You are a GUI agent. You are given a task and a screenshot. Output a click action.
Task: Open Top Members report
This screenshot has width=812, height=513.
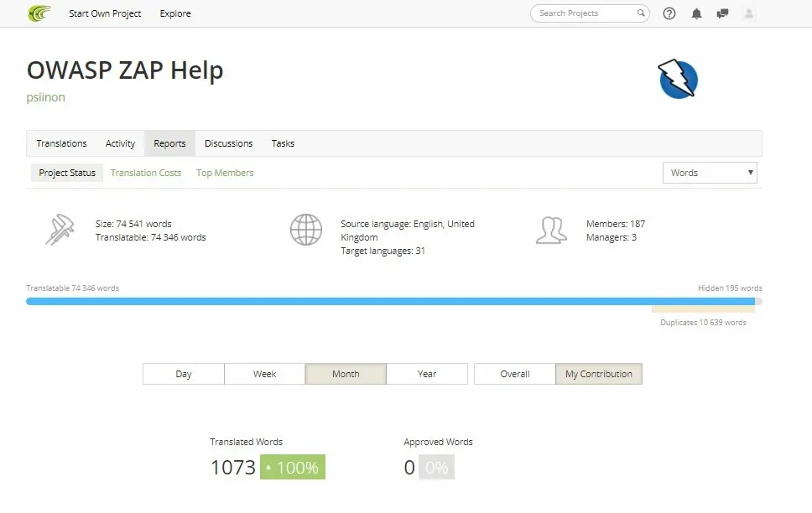[225, 173]
